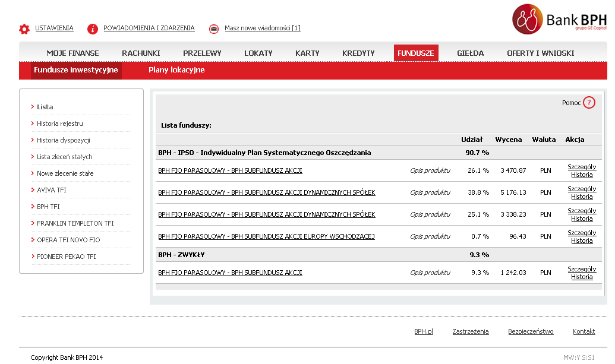Open Historia rejestru in sidebar

pos(59,124)
